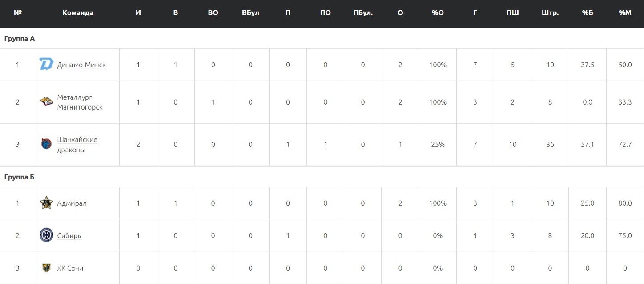The width and height of the screenshot is (644, 284).
Task: Open the Металлург Магнитогорск team link
Action: pyautogui.click(x=80, y=102)
